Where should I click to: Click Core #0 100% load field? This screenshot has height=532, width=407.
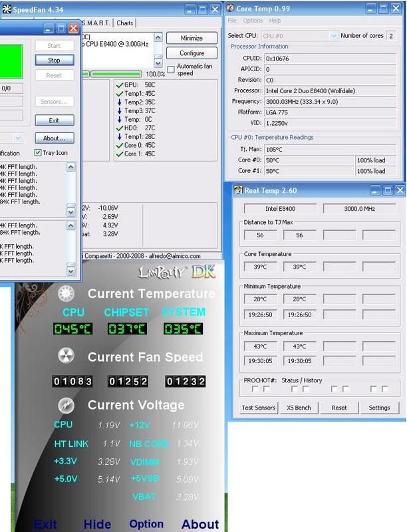(x=376, y=160)
